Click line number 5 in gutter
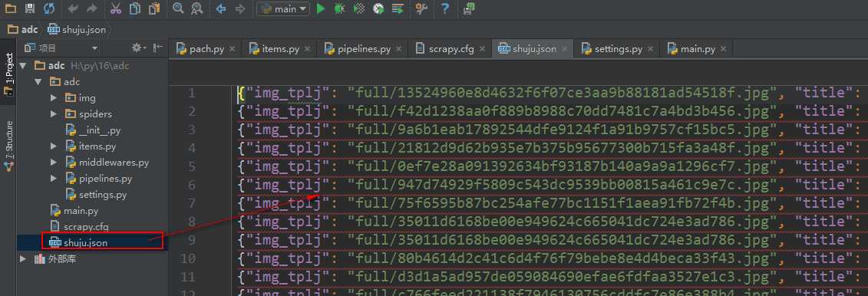Image resolution: width=868 pixels, height=296 pixels. (192, 166)
